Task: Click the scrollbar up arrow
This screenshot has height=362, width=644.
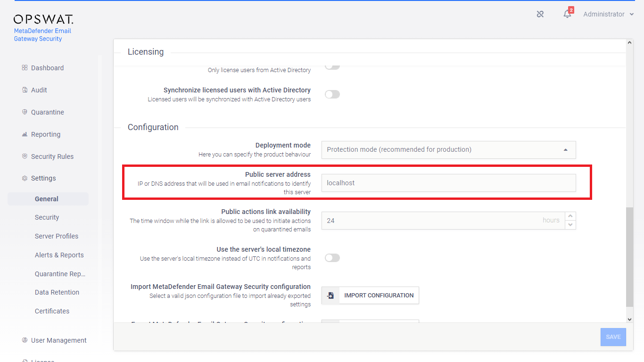Action: (629, 43)
